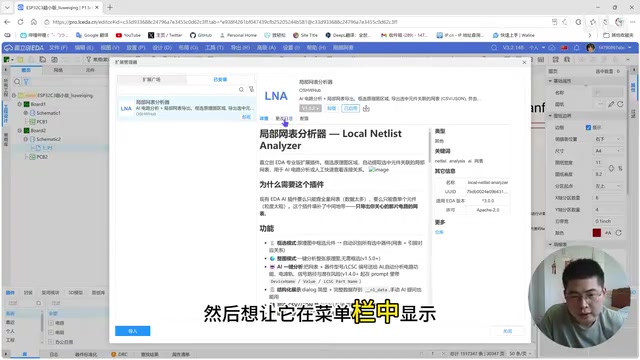The height and width of the screenshot is (360, 640).
Task: Open the 视图 (V) menu
Action: click(x=110, y=48)
